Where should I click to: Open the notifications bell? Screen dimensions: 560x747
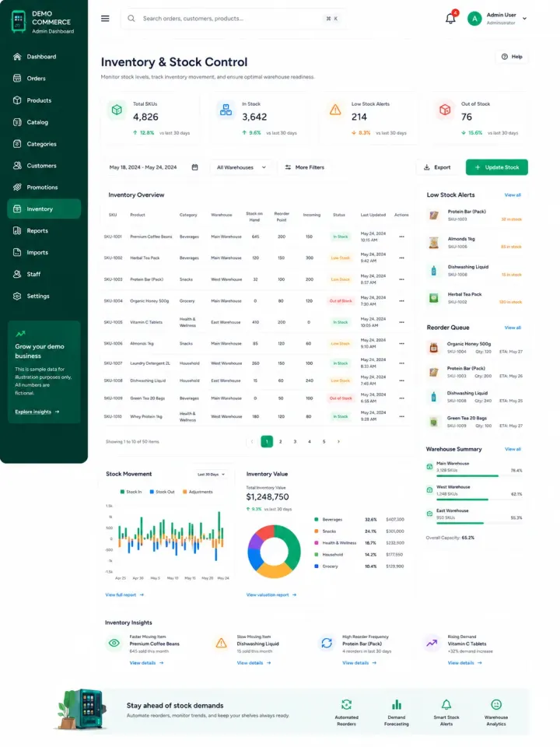tap(450, 19)
